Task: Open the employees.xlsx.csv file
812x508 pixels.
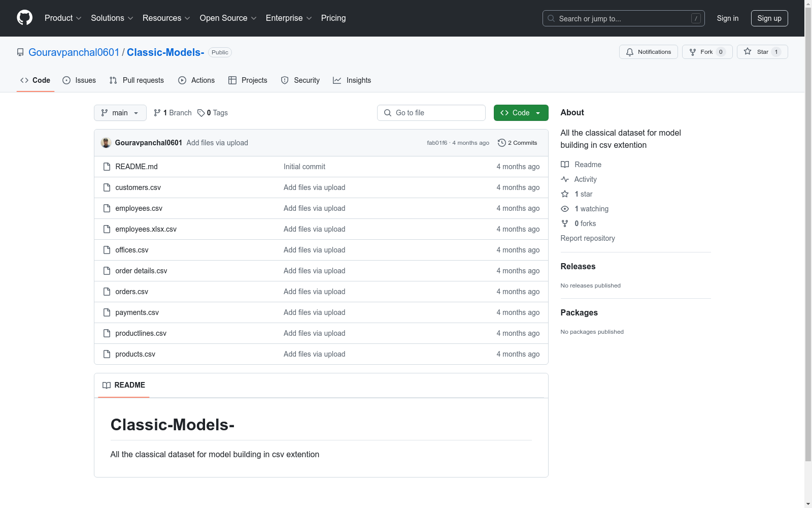Action: click(146, 229)
